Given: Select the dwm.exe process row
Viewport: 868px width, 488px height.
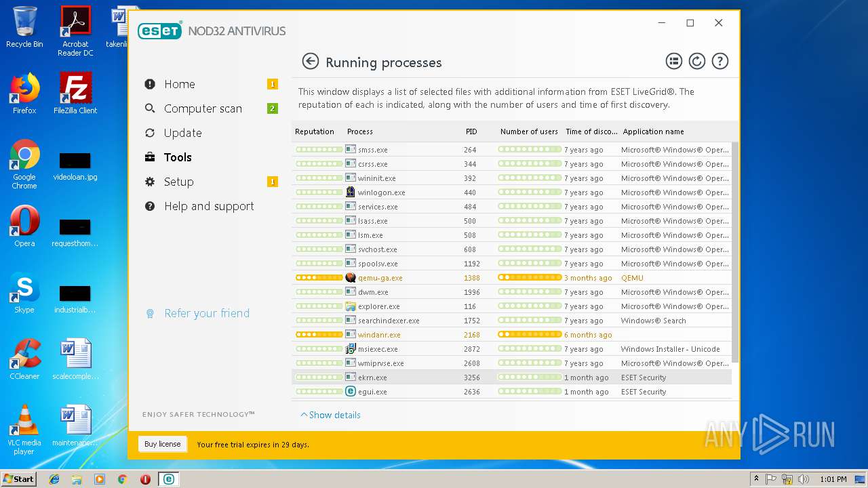Looking at the screenshot, I should pos(512,292).
